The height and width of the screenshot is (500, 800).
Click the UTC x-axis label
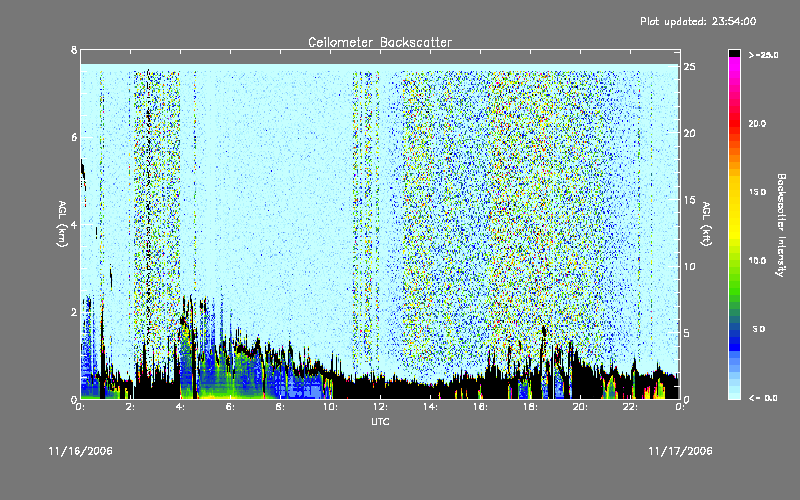(380, 421)
